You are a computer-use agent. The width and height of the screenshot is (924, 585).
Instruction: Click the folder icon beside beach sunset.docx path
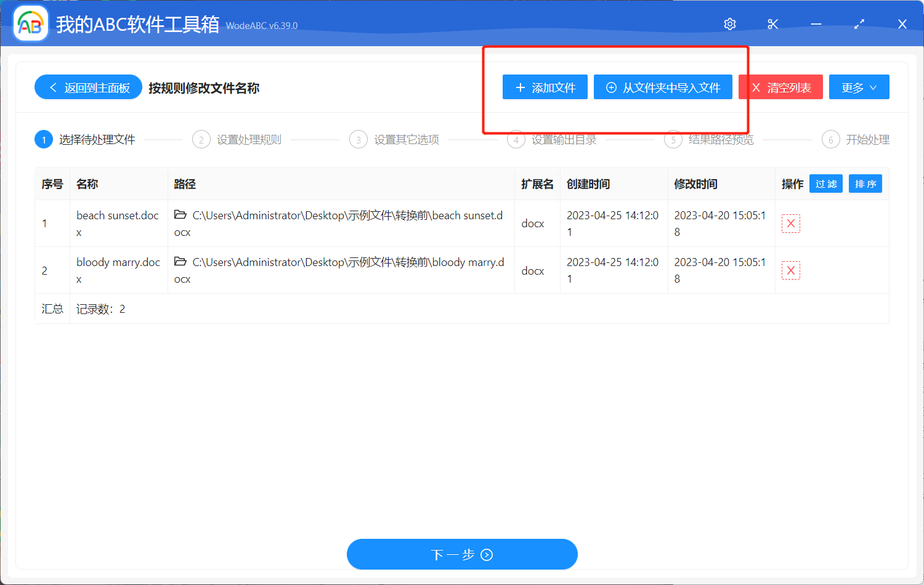tap(179, 215)
